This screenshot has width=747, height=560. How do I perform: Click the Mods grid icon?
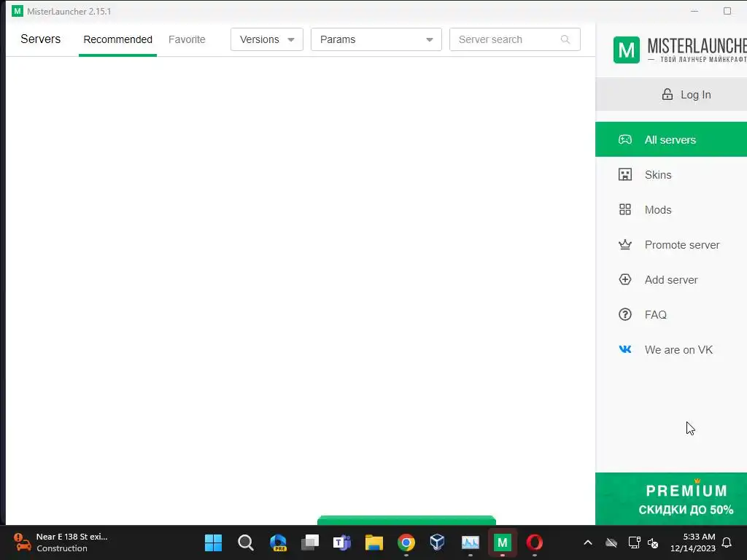tap(625, 209)
